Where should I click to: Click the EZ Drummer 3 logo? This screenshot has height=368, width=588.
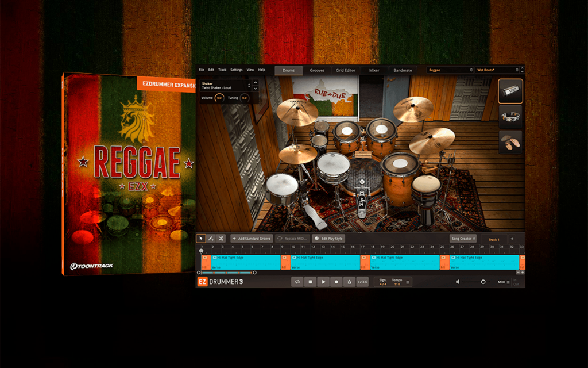coord(220,282)
